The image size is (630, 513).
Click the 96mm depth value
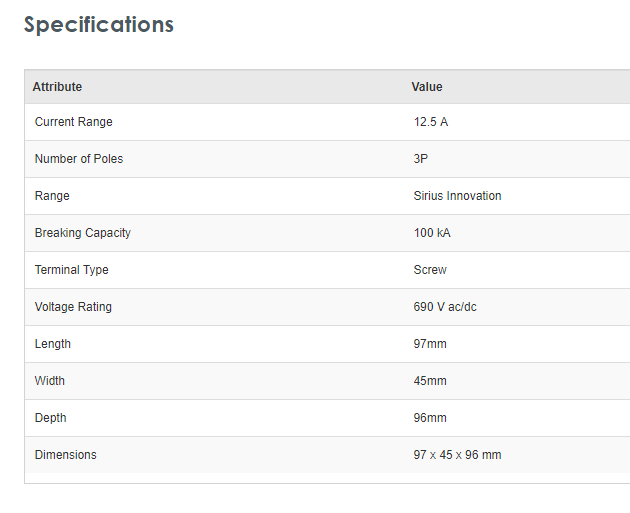pos(430,418)
